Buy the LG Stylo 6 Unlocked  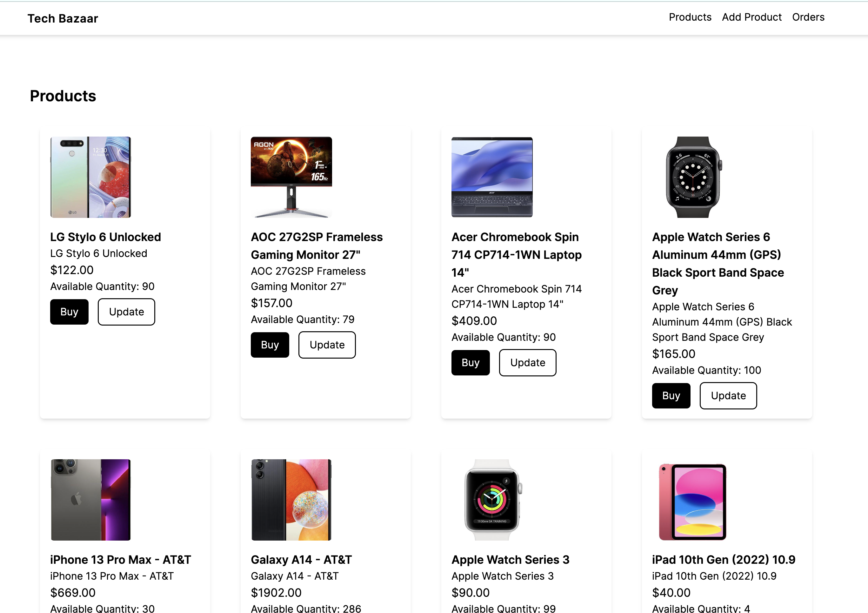pyautogui.click(x=69, y=312)
